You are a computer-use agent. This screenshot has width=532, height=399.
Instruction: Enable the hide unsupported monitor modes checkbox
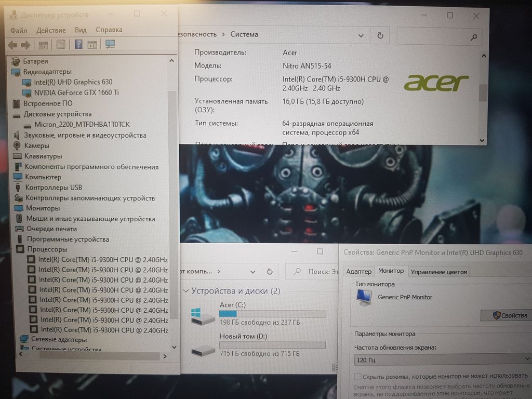[x=357, y=376]
